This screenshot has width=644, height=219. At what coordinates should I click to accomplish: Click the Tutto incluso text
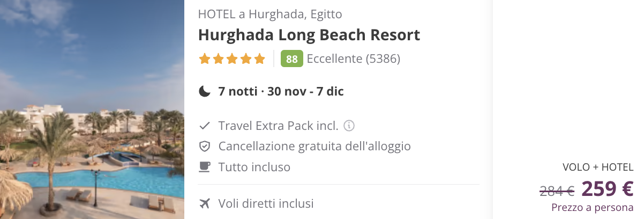tap(254, 167)
